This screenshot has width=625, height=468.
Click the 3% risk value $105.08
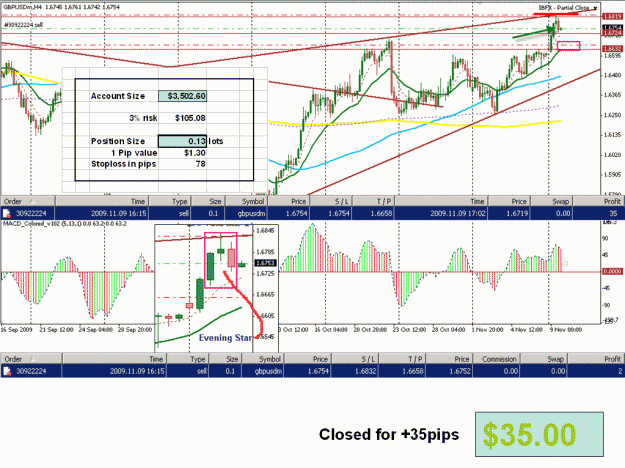click(x=190, y=118)
